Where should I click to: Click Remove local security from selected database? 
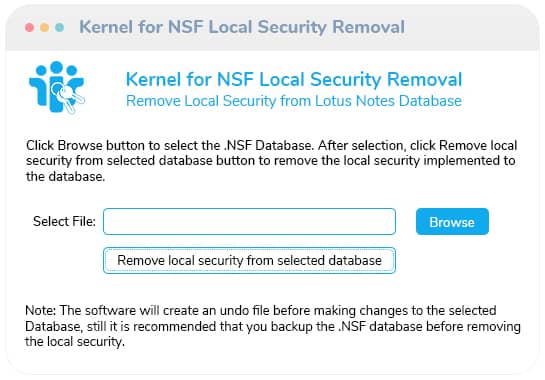click(249, 260)
